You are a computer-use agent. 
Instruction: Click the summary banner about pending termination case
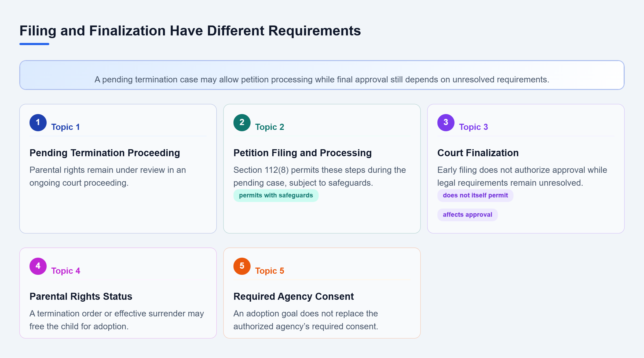point(322,75)
